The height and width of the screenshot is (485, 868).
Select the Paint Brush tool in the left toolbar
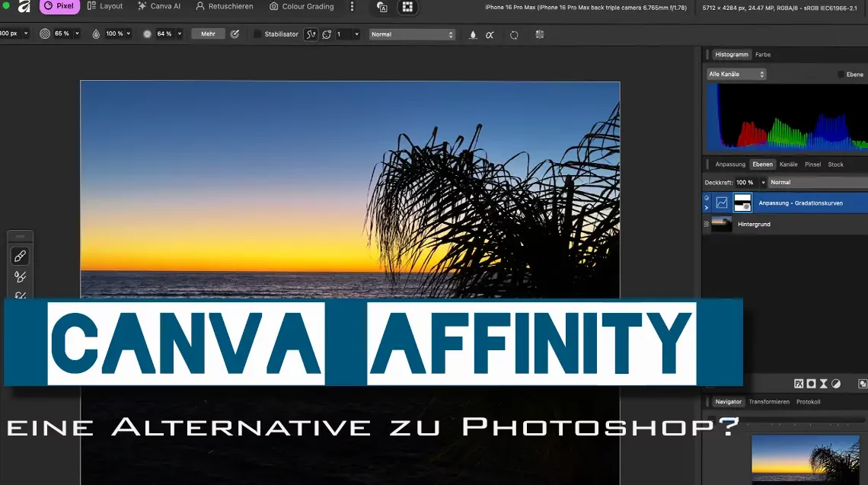click(20, 256)
